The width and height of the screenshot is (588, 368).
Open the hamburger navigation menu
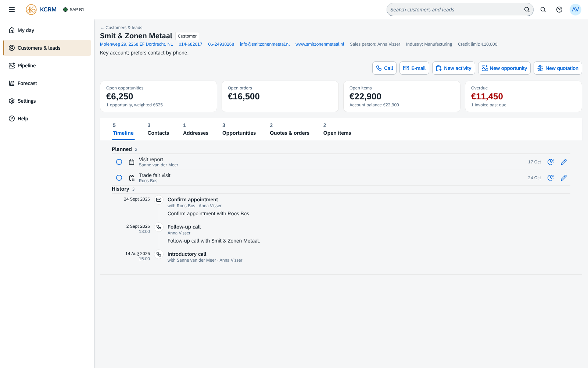pyautogui.click(x=12, y=10)
